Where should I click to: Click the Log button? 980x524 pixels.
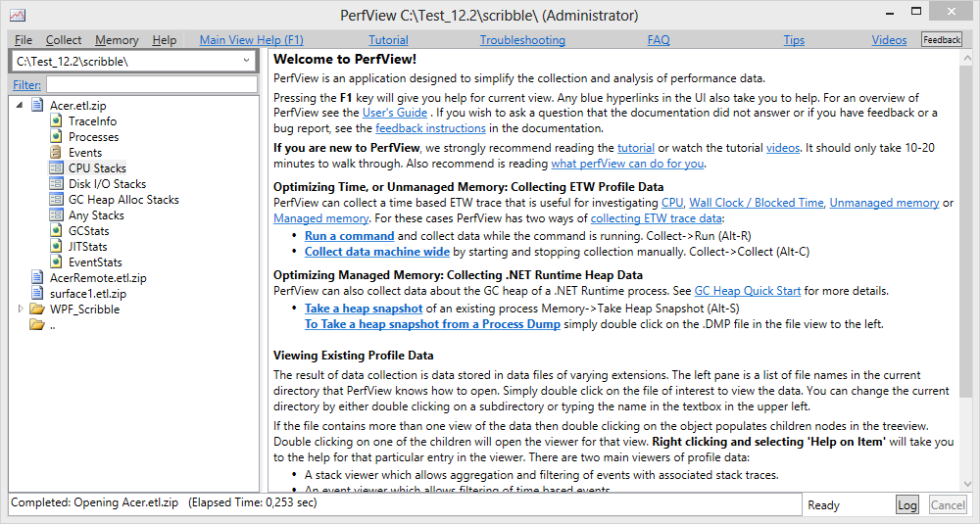pyautogui.click(x=907, y=504)
